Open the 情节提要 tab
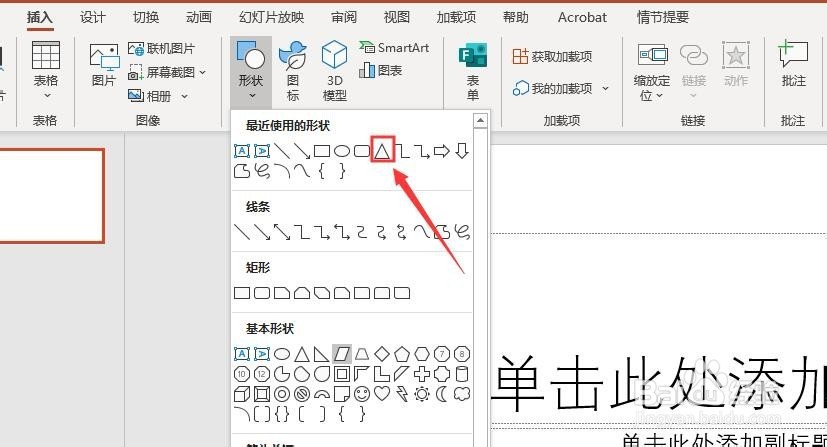Image resolution: width=827 pixels, height=447 pixels. coord(662,17)
